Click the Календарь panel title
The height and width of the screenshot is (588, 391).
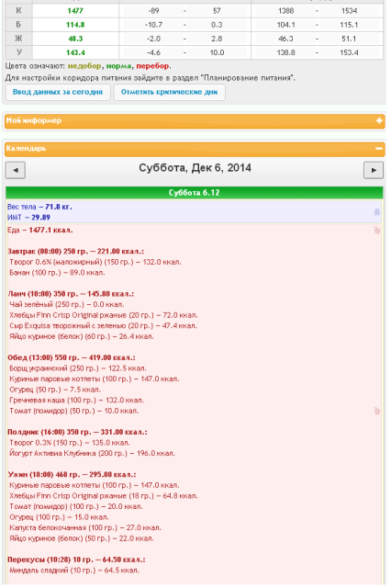26,149
